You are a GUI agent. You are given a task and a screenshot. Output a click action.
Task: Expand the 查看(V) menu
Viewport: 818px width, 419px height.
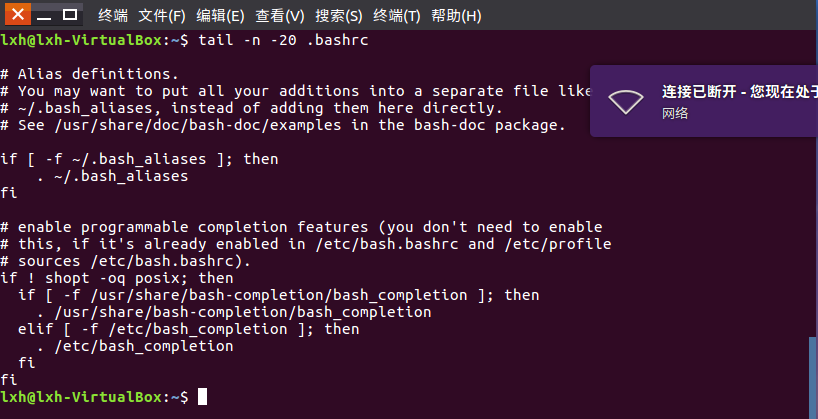tap(280, 16)
